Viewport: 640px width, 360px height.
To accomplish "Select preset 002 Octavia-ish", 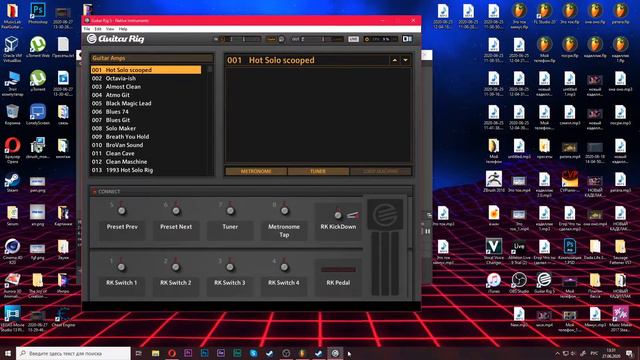I will (146, 78).
